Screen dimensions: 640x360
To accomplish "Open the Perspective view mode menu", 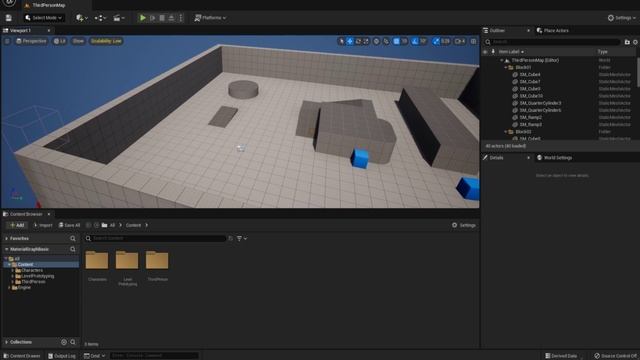I will [31, 41].
